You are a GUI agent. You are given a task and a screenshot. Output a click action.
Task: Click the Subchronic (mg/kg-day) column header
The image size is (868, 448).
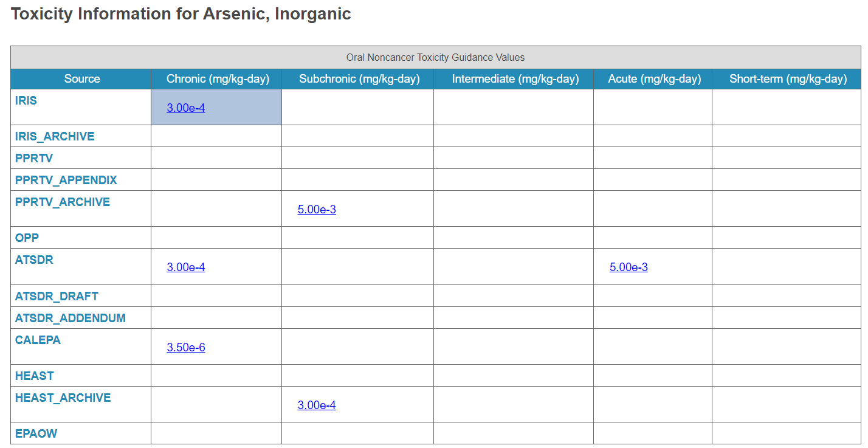click(x=359, y=79)
